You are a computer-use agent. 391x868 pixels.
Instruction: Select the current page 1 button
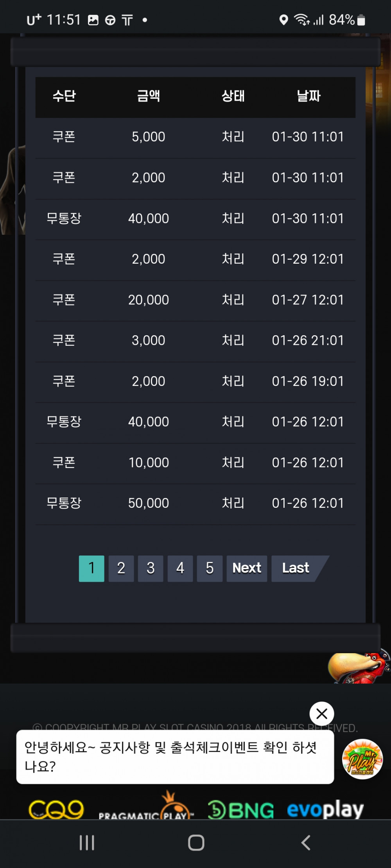pyautogui.click(x=91, y=568)
